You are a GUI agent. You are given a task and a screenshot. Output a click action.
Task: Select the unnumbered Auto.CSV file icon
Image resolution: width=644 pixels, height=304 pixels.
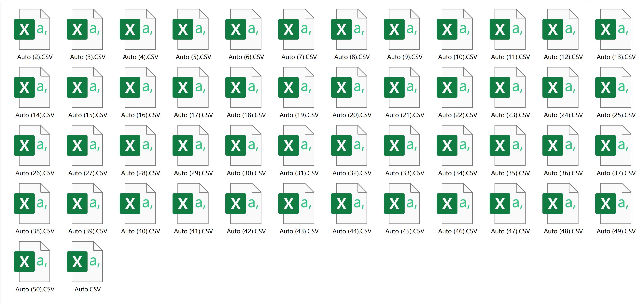tap(85, 261)
